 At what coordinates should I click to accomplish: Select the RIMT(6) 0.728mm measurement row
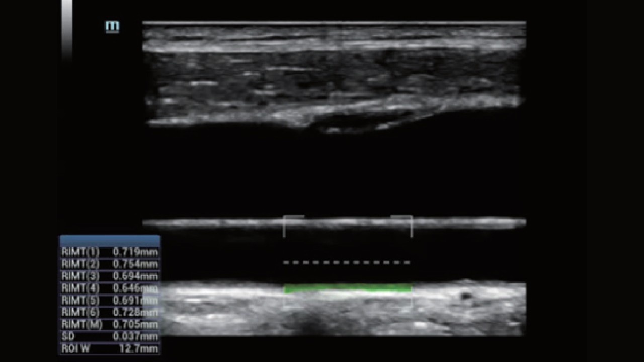tap(110, 312)
